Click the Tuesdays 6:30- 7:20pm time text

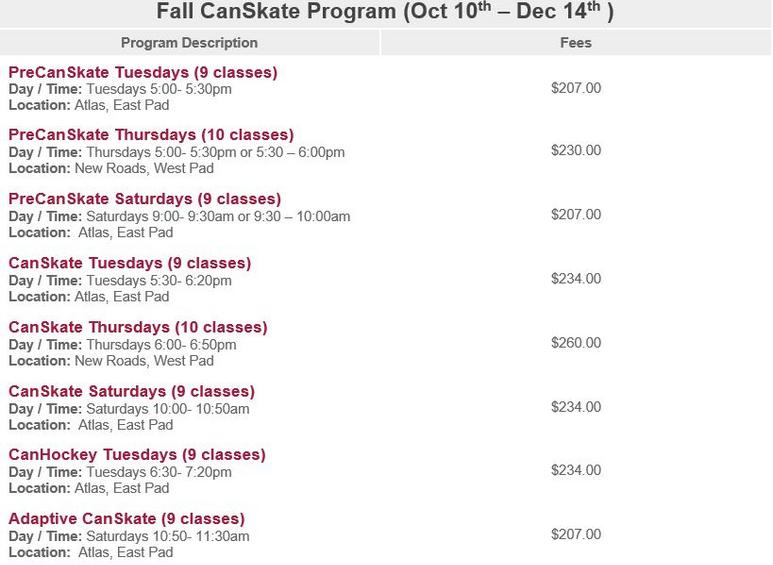coord(159,472)
